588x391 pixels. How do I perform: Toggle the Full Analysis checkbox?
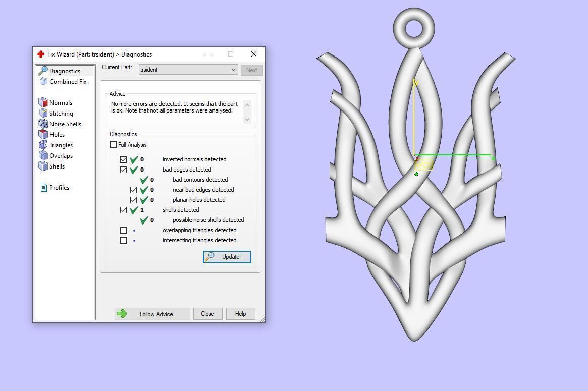coord(113,144)
